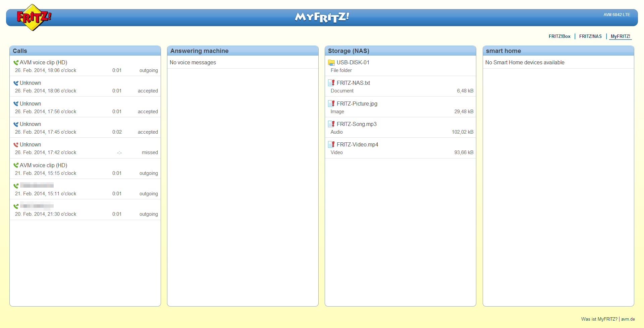Click the 6,48 kB file size
Viewport: 644px width, 328px height.
point(465,91)
